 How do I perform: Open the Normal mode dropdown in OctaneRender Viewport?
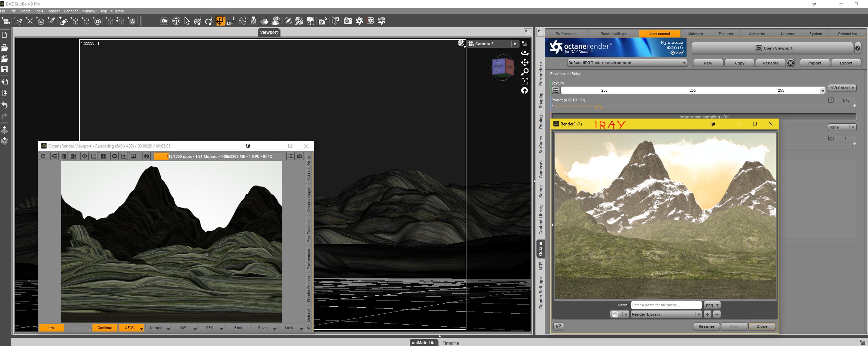pyautogui.click(x=158, y=328)
